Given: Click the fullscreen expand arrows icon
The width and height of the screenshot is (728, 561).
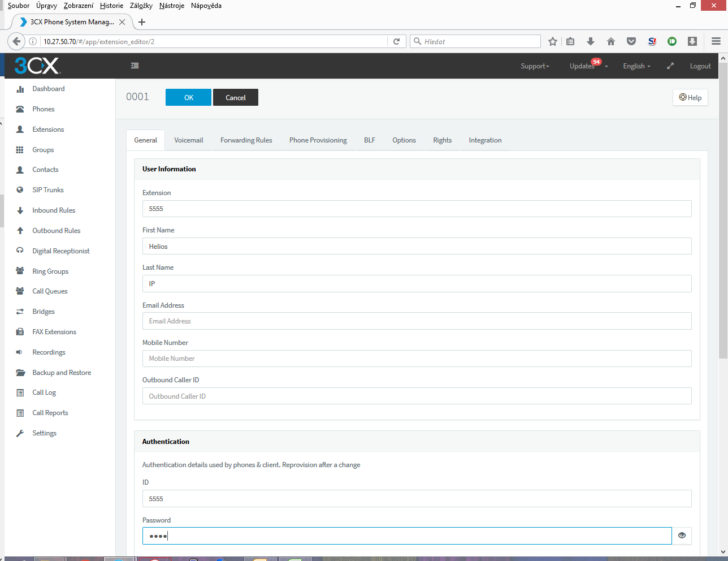Looking at the screenshot, I should coord(670,66).
